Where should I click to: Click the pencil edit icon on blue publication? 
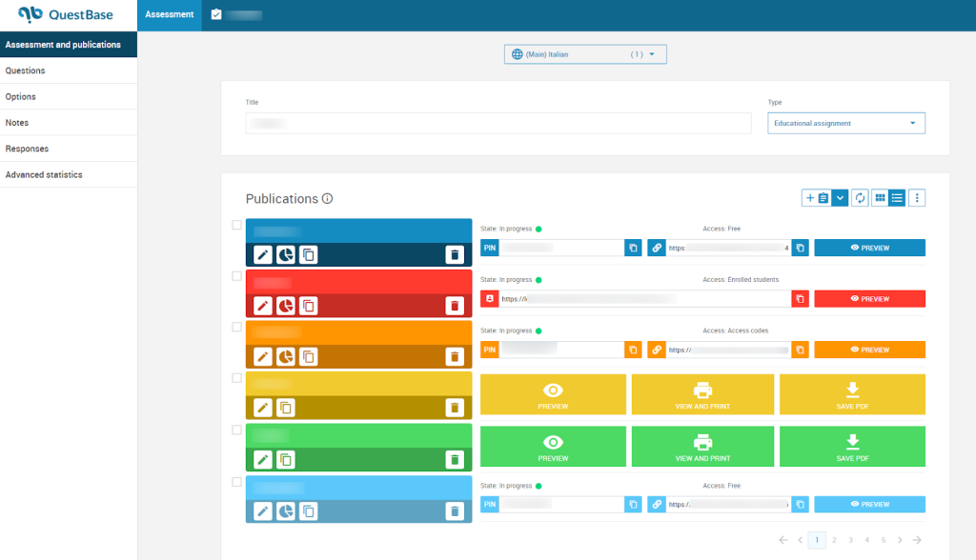(263, 254)
